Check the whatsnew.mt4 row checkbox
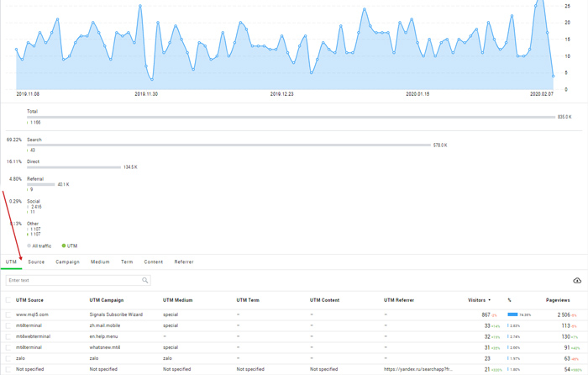 click(8, 347)
